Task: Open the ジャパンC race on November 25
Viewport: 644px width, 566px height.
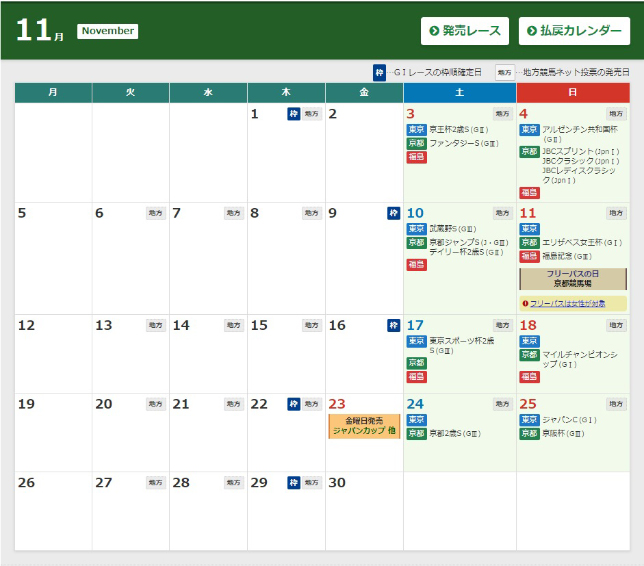Action: click(x=573, y=420)
